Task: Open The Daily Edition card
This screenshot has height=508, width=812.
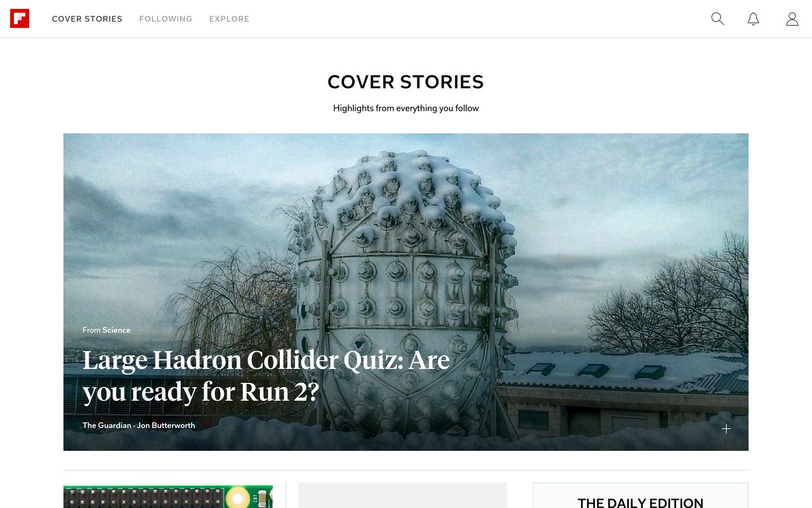Action: click(641, 496)
